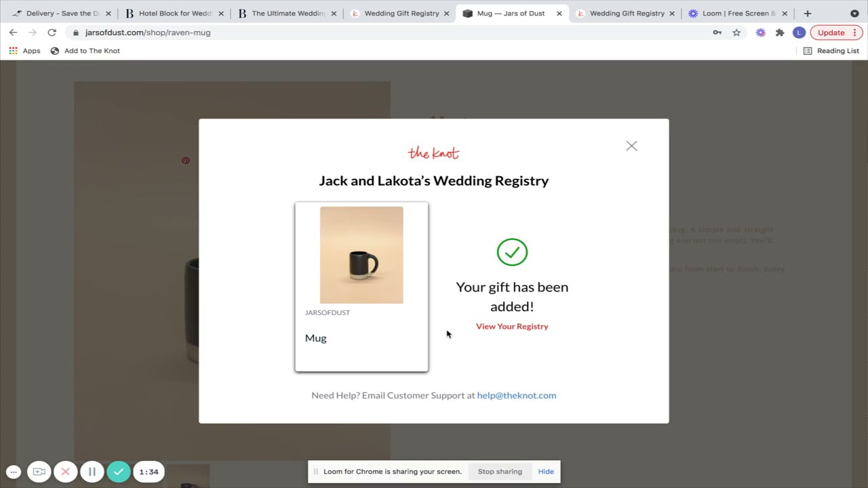Close the Delivery - Save the Date tab
The width and height of the screenshot is (868, 488).
click(108, 14)
